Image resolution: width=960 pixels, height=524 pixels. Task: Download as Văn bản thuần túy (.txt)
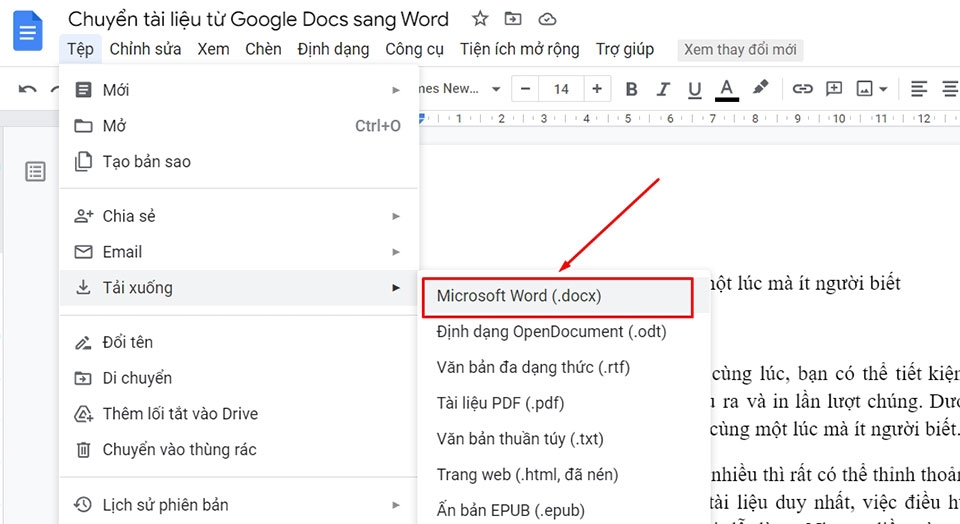(x=564, y=439)
